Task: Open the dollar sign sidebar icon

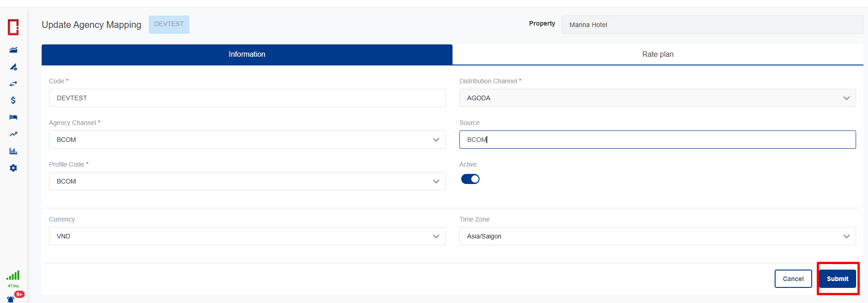Action: 13,100
